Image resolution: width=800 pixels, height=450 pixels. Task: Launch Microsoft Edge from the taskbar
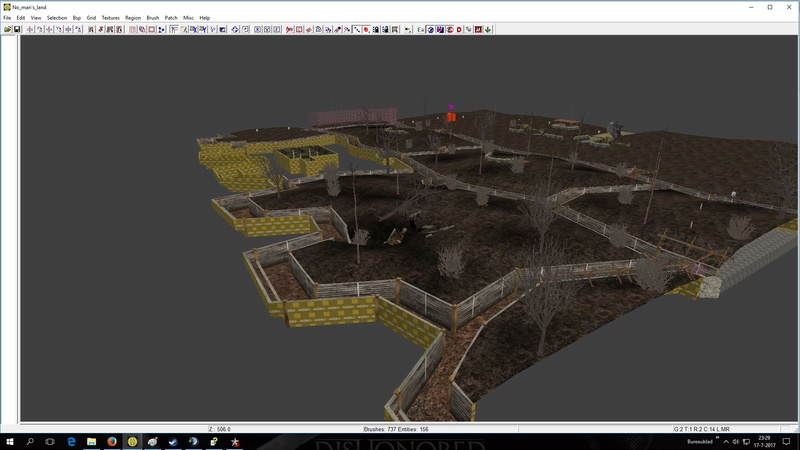tap(71, 442)
